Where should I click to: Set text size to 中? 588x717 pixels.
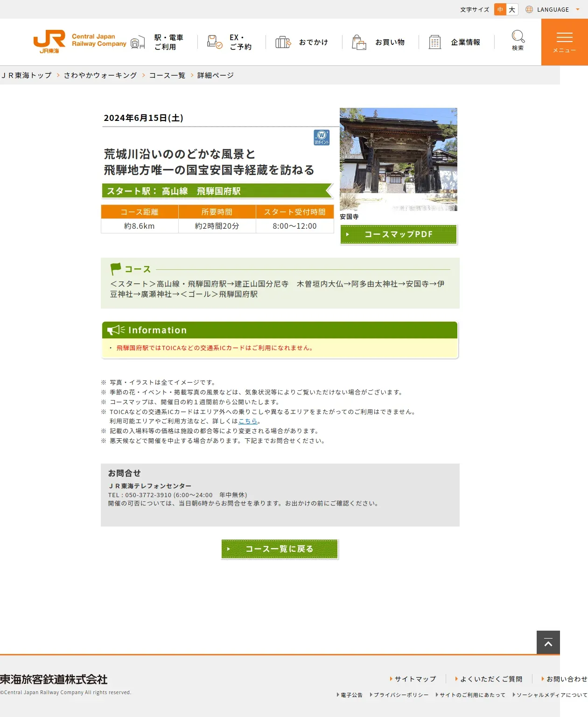[x=500, y=9]
